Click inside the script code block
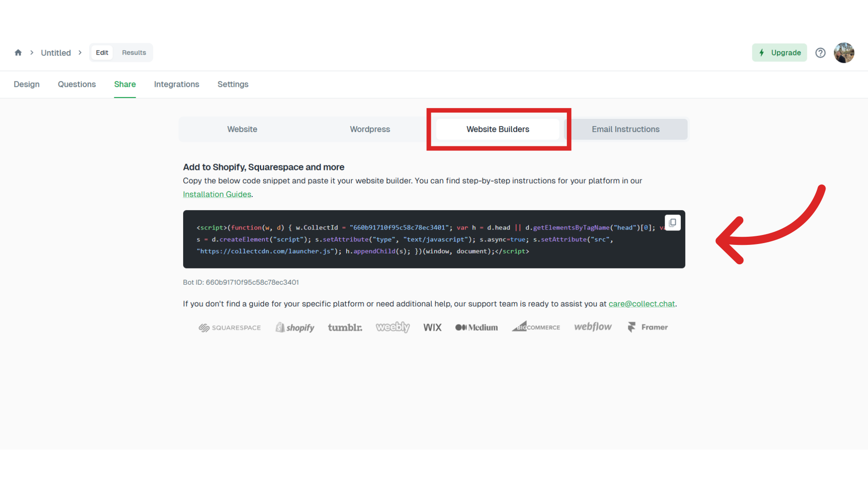Viewport: 868px width, 488px height. 434,239
